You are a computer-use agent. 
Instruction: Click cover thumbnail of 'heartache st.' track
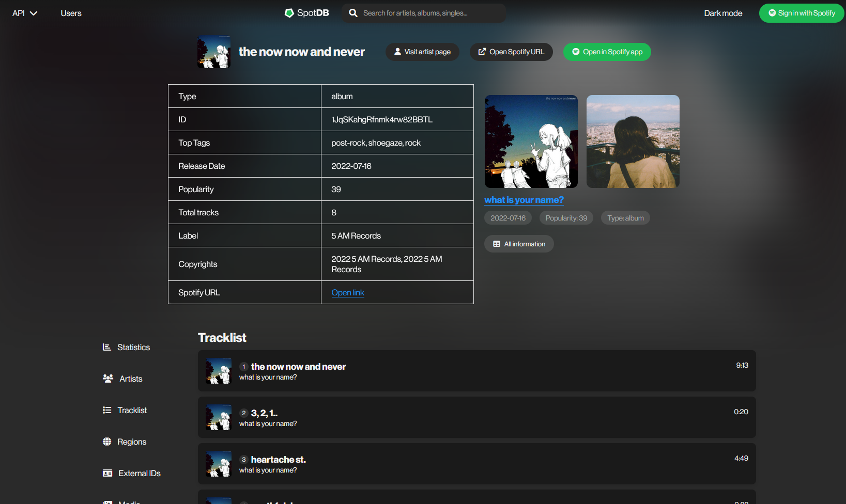click(x=219, y=464)
